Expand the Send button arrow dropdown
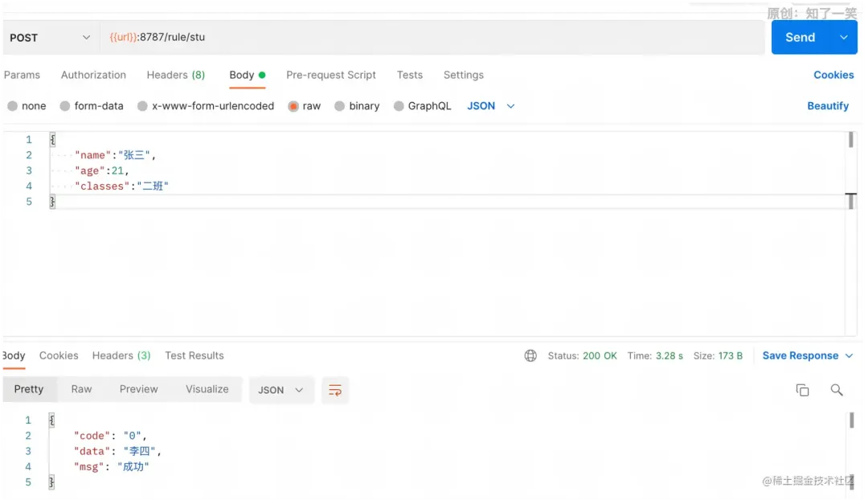 pyautogui.click(x=844, y=38)
